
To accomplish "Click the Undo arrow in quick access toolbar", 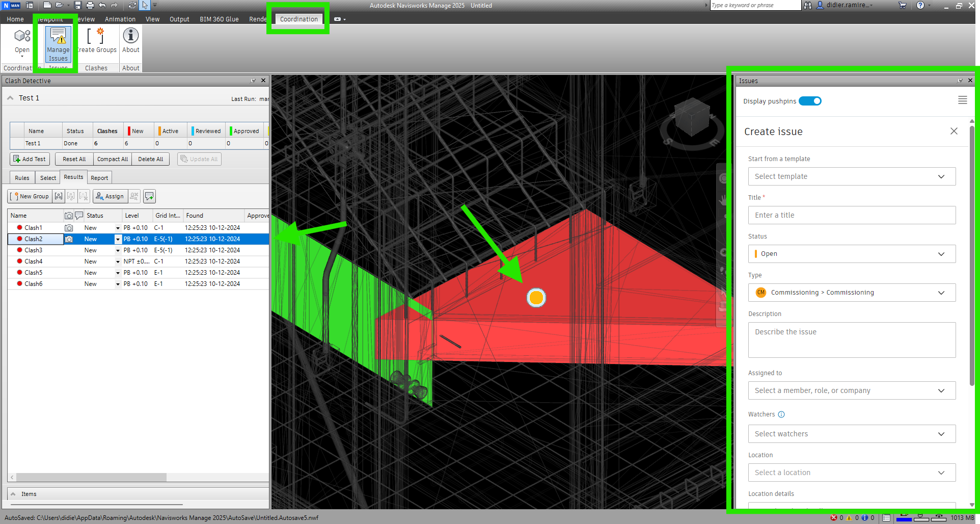I will point(102,5).
